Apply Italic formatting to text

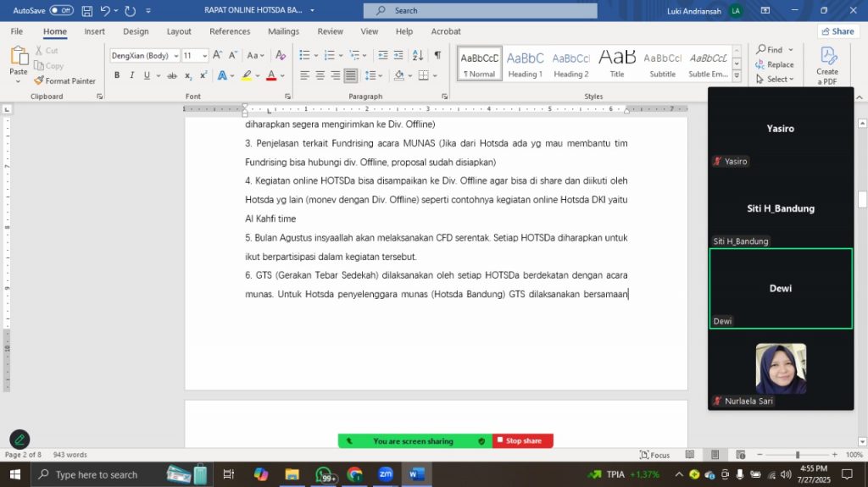[131, 75]
